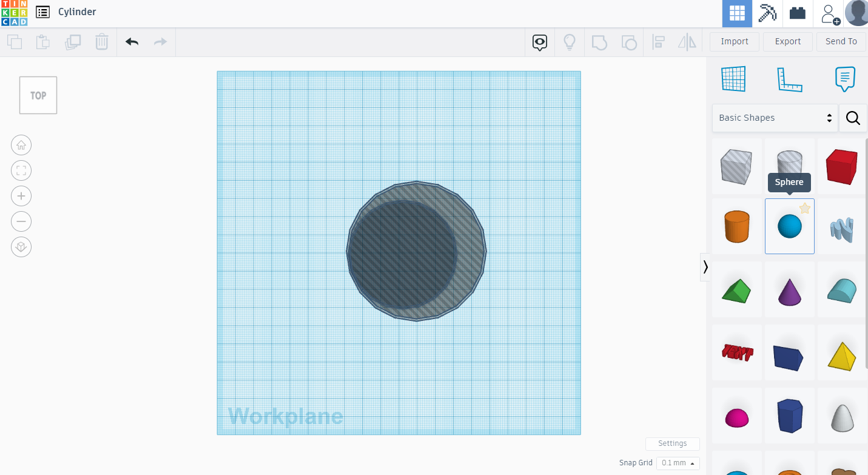Open the Snap Grid dropdown
This screenshot has height=475, width=868.
(678, 463)
